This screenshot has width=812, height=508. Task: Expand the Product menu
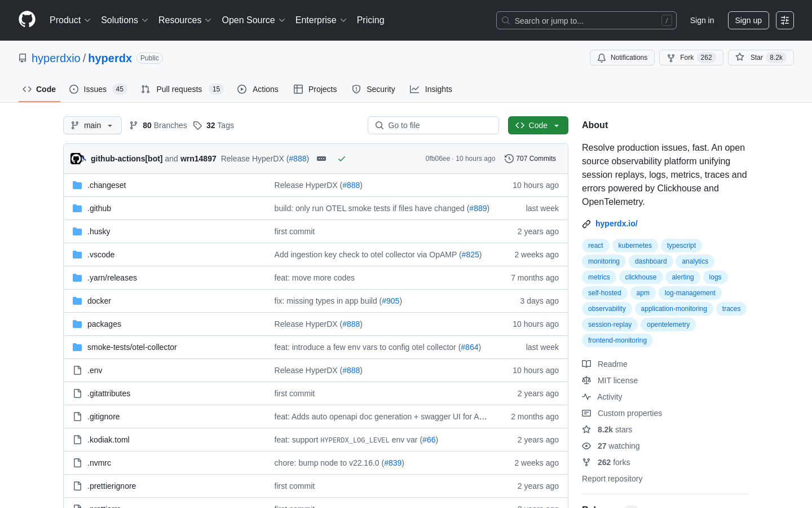70,20
